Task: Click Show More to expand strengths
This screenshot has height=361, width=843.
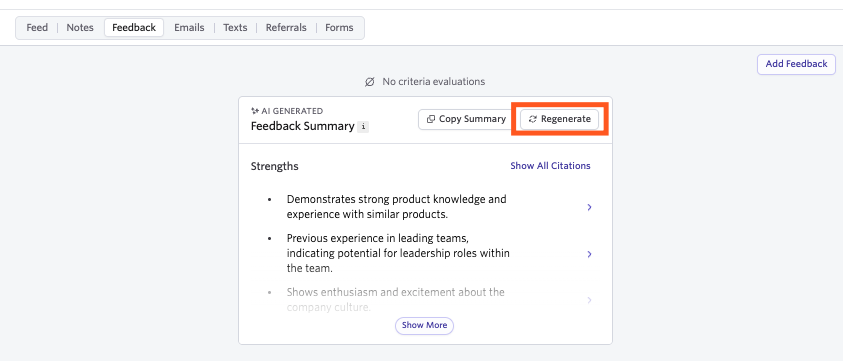Action: [424, 325]
